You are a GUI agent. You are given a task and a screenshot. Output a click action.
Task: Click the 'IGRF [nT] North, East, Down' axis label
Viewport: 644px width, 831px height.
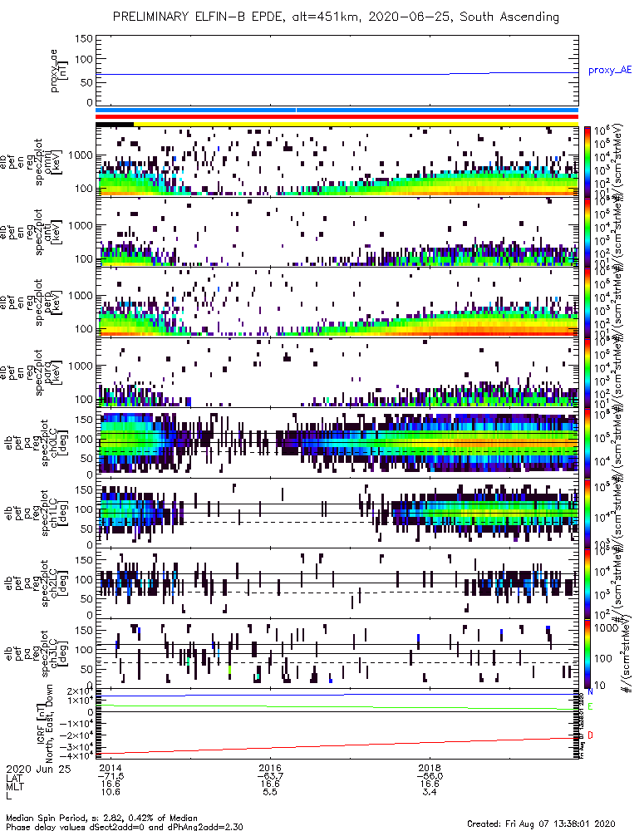[45, 724]
